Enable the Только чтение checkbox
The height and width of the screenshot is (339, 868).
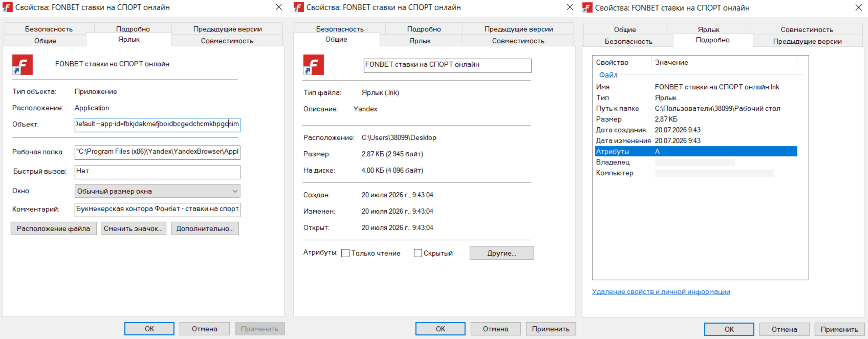pyautogui.click(x=345, y=253)
